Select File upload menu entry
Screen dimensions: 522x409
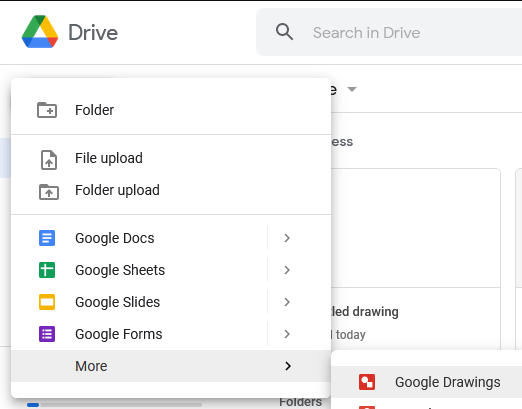coord(171,158)
